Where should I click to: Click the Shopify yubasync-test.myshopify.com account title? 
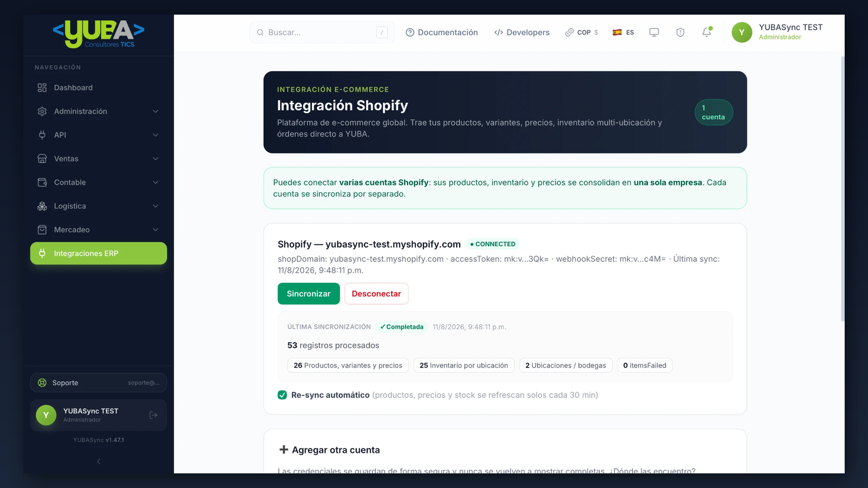coord(369,244)
